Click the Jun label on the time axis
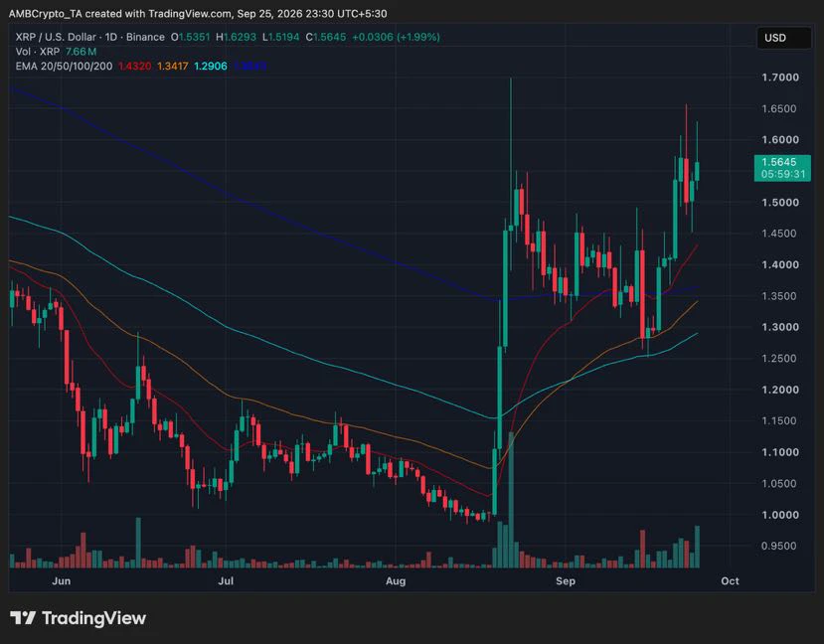The image size is (824, 644). (62, 581)
